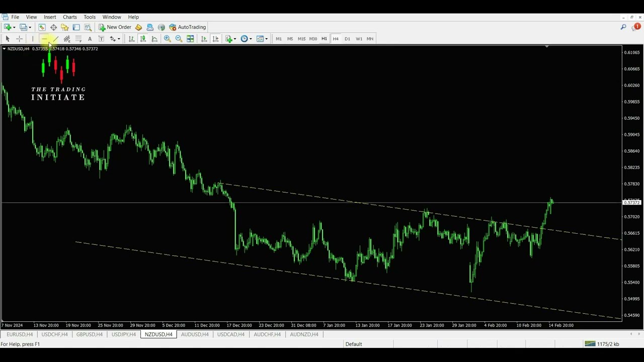The width and height of the screenshot is (644, 362).
Task: Select the Crosshair tool
Action: tap(19, 39)
